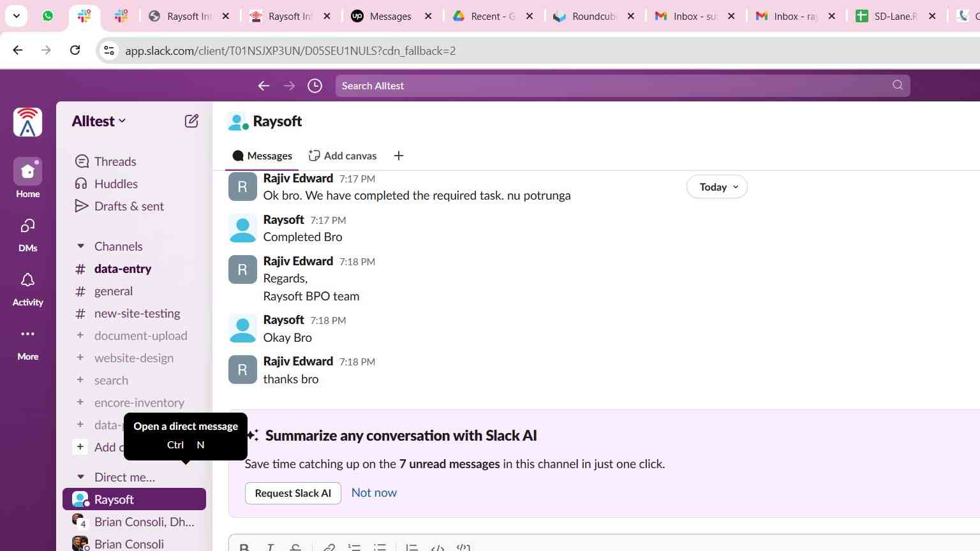
Task: Switch to the Messages browser tab
Action: (x=392, y=17)
